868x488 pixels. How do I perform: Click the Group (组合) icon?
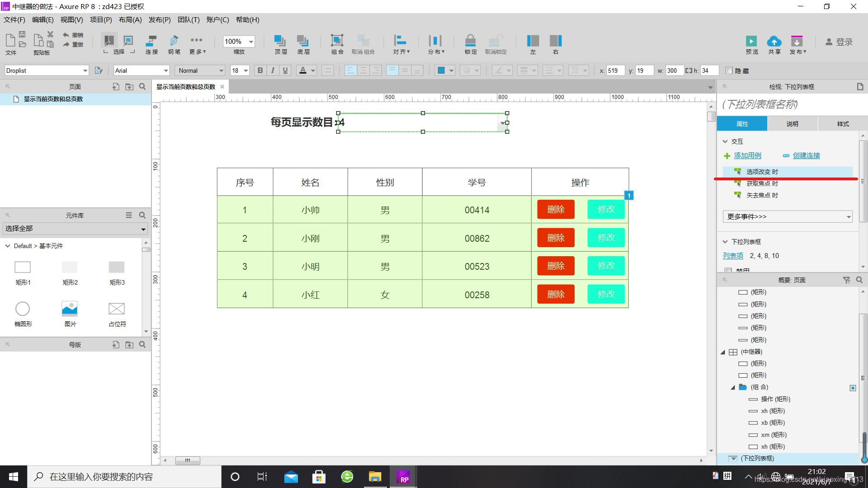click(337, 41)
